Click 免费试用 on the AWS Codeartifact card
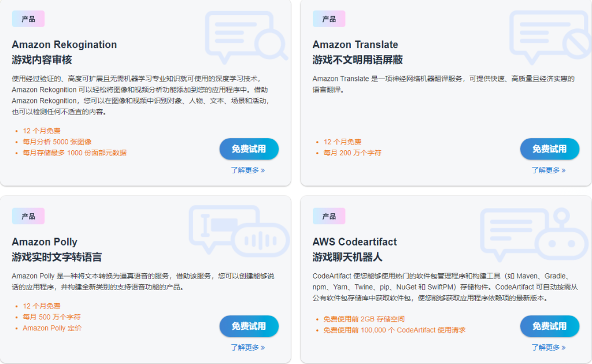Image resolution: width=592 pixels, height=364 pixels. coord(550,326)
